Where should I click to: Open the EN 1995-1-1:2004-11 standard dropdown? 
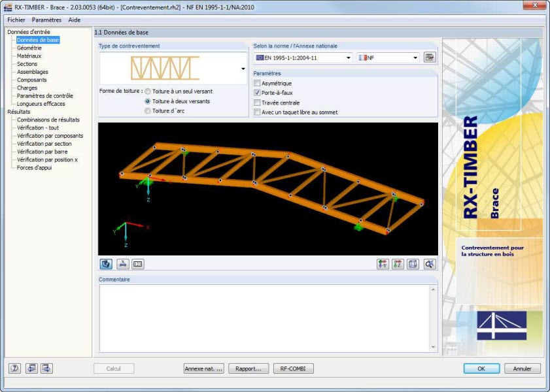pos(349,57)
